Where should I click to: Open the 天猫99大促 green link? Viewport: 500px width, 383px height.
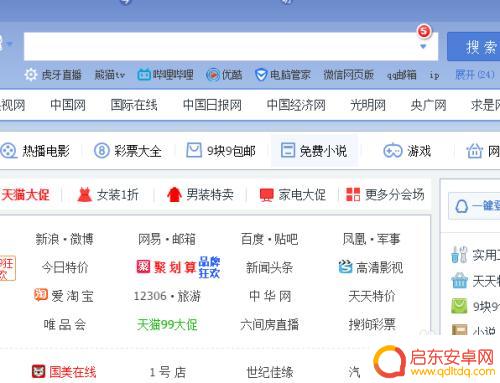point(167,324)
